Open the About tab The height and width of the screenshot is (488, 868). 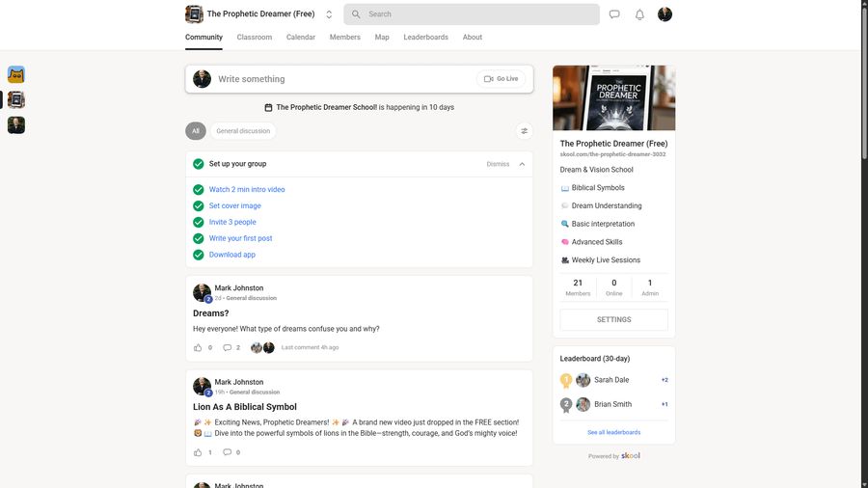pyautogui.click(x=473, y=37)
